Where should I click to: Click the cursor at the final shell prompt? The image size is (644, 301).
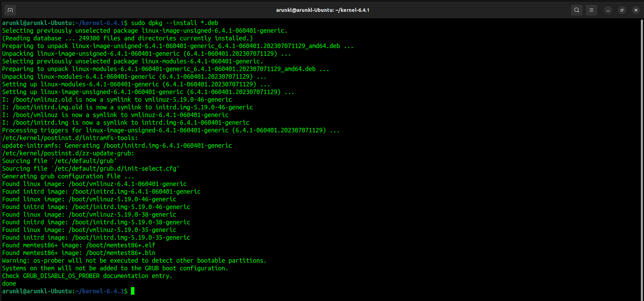pyautogui.click(x=133, y=291)
